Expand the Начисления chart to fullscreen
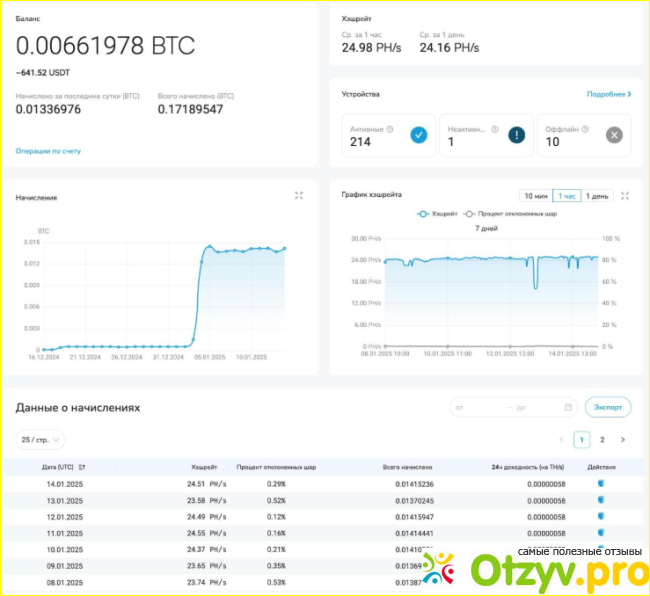The image size is (650, 596). [299, 196]
